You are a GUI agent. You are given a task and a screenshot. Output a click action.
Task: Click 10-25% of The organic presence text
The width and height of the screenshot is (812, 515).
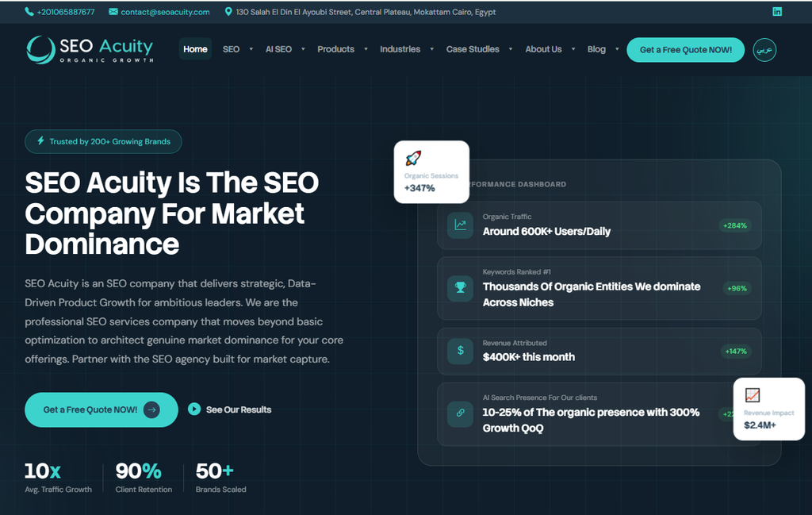(591, 421)
